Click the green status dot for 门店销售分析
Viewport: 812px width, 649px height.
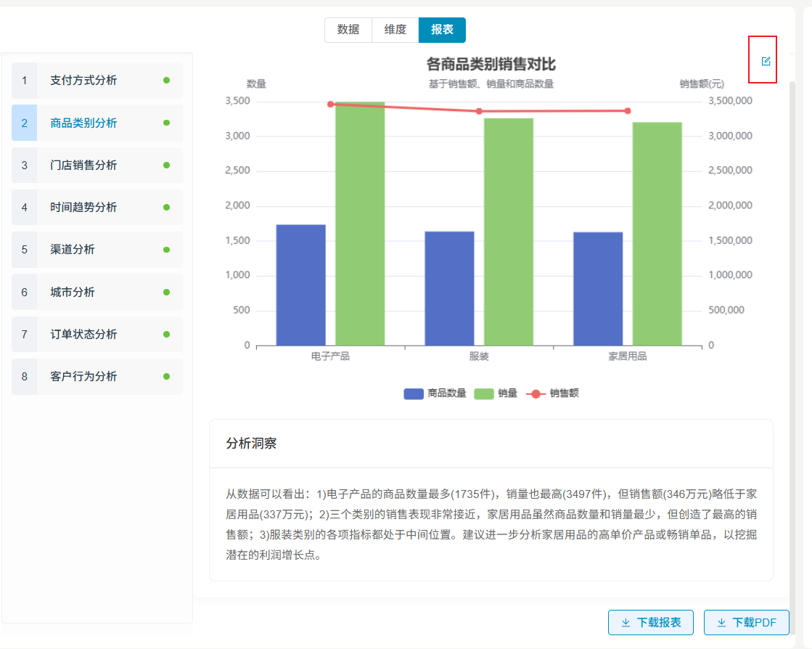tap(166, 166)
